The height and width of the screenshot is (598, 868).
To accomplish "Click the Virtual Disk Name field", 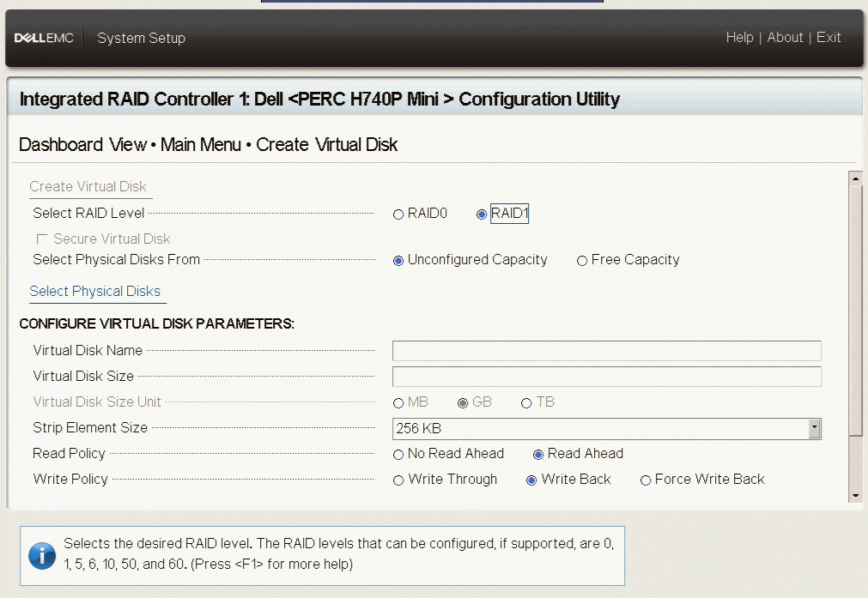I will 607,351.
